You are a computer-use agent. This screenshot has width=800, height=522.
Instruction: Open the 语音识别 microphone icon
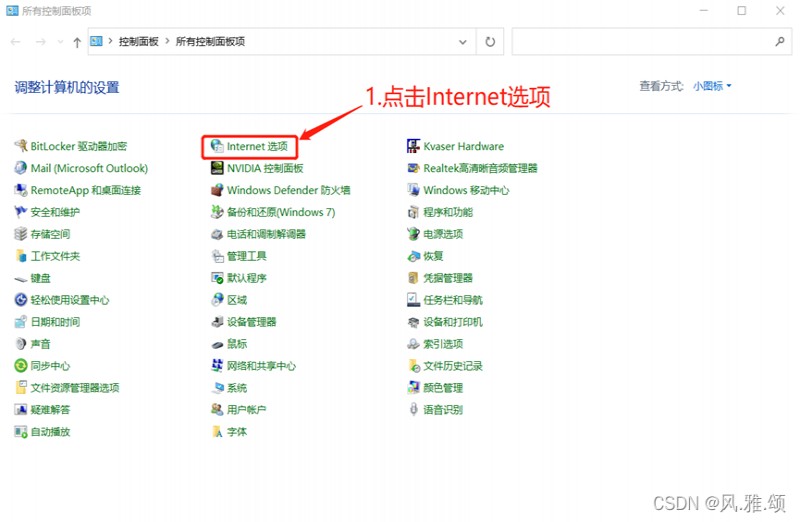[413, 409]
